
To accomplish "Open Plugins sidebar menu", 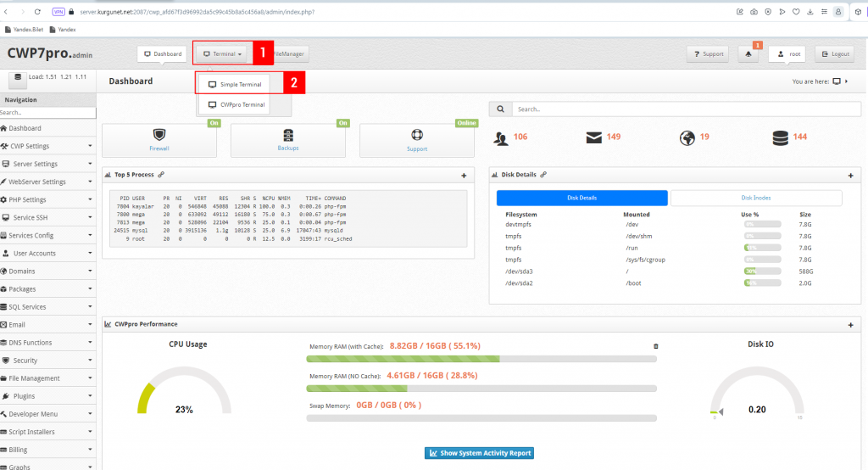I will (x=47, y=396).
